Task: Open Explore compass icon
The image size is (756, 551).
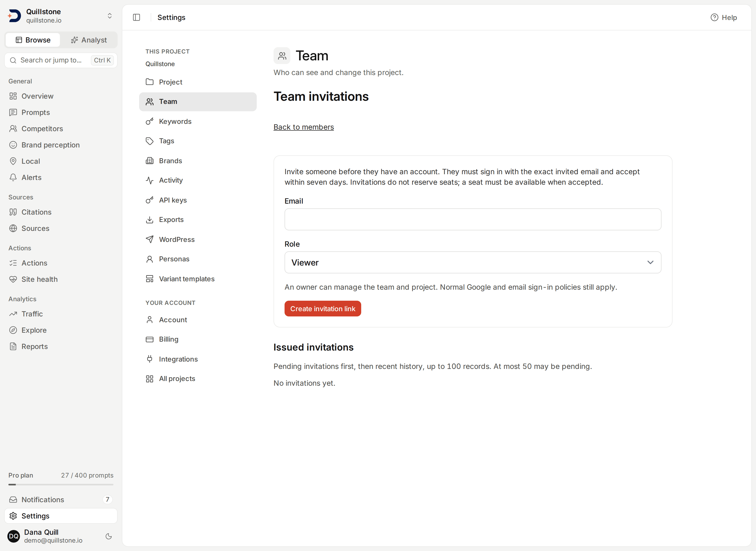Action: (13, 330)
